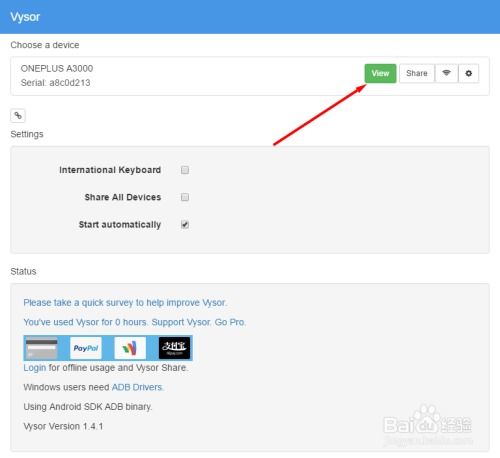Click the wireless connection wifi icon
This screenshot has height=458, width=500.
[x=446, y=73]
